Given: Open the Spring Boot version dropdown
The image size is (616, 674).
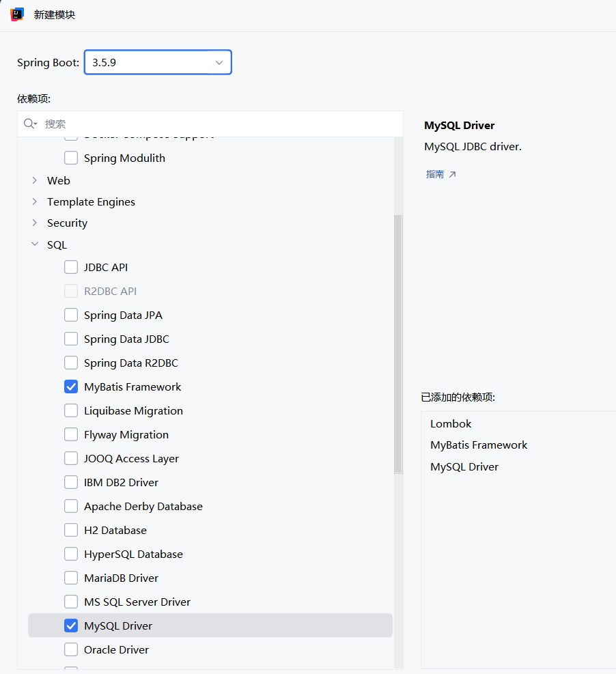Looking at the screenshot, I should pos(158,62).
